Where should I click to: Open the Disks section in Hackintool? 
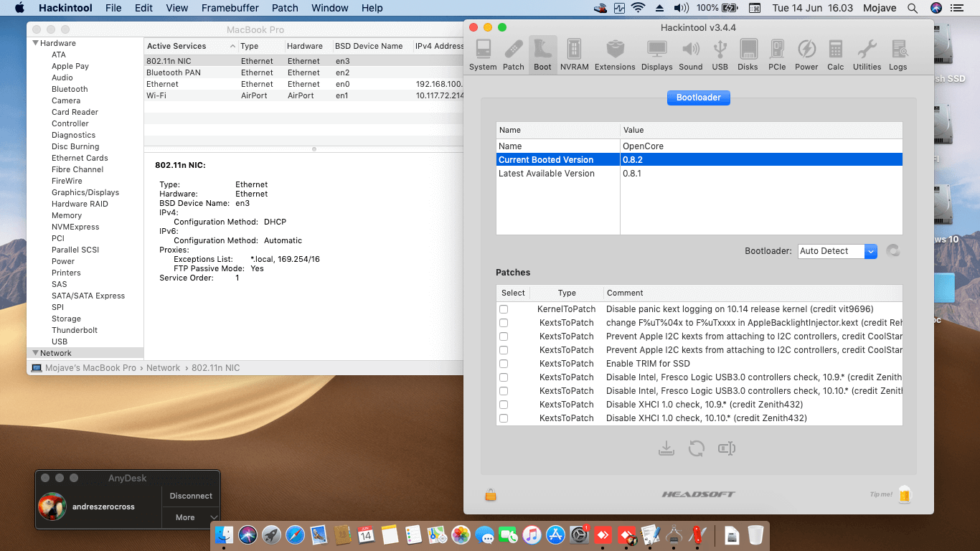pyautogui.click(x=748, y=55)
